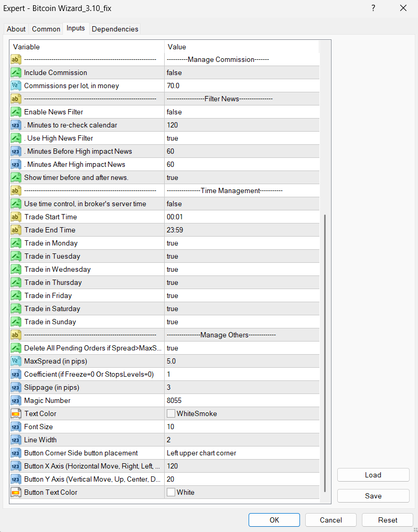Click the vertical scrollbar of the inputs list
The image size is (418, 532).
(325, 353)
